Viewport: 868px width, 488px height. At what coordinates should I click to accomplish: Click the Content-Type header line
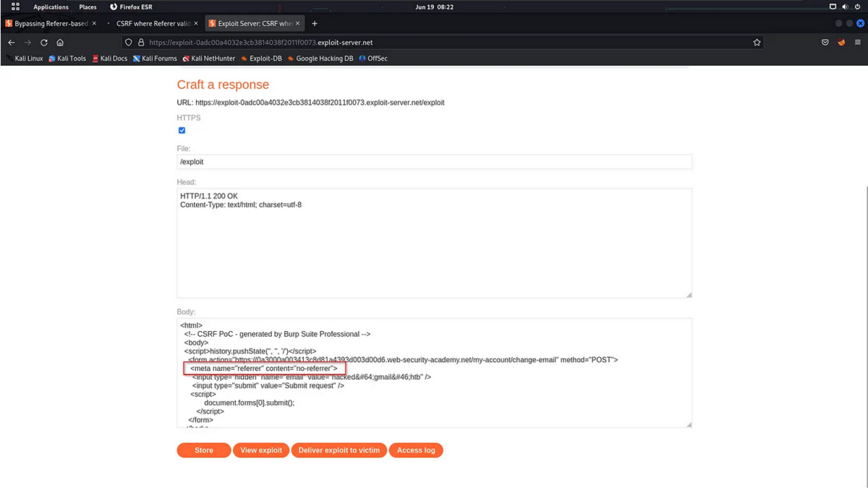point(241,205)
